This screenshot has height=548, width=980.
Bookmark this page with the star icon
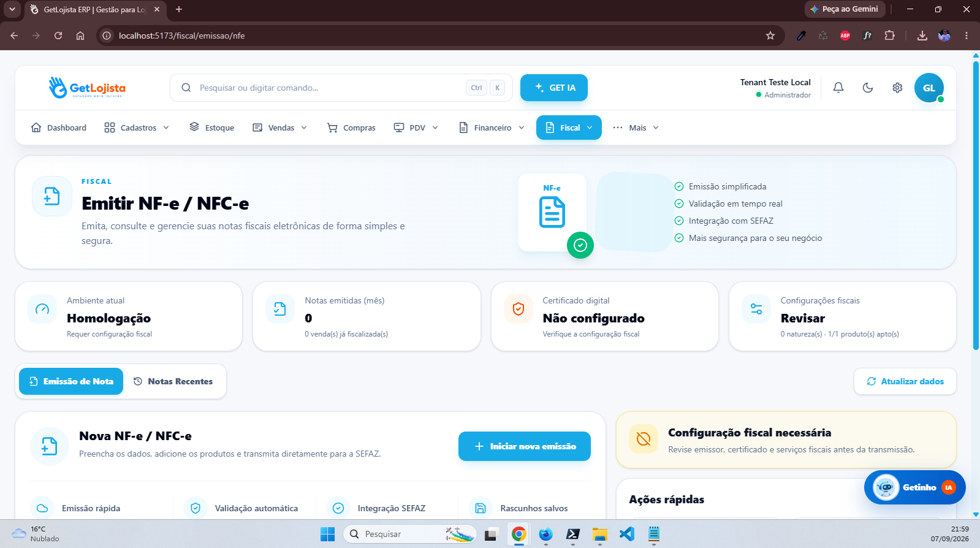[770, 36]
